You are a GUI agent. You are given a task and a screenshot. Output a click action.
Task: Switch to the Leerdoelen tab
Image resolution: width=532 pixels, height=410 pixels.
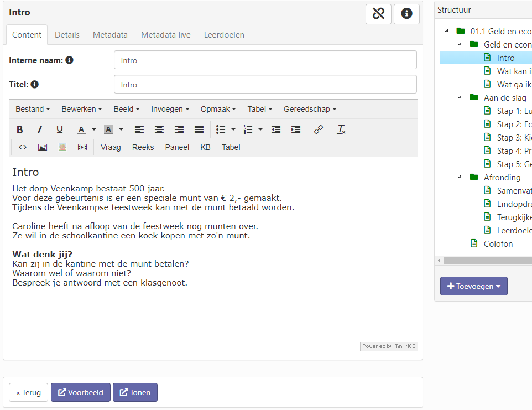click(224, 35)
